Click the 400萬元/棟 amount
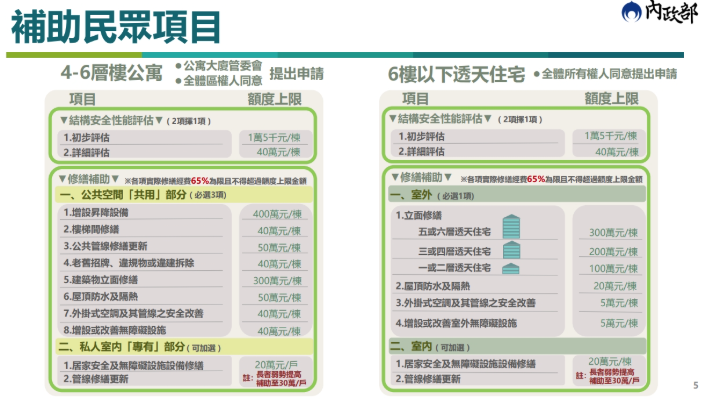Image resolution: width=703 pixels, height=403 pixels. coord(277,214)
